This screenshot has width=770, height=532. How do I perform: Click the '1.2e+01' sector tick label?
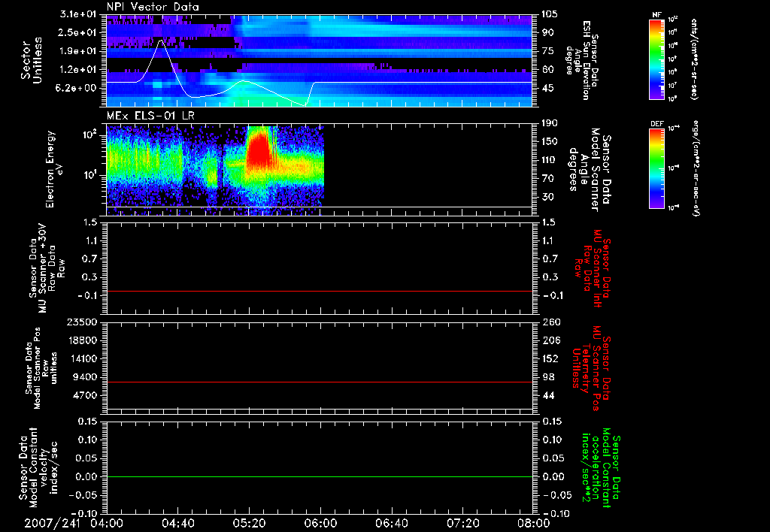(78, 70)
